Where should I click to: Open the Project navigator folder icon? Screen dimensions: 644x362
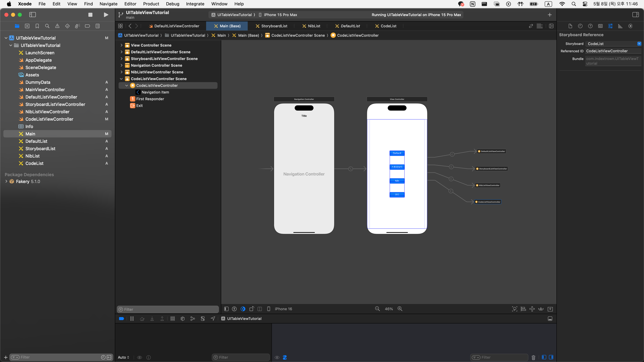17,26
